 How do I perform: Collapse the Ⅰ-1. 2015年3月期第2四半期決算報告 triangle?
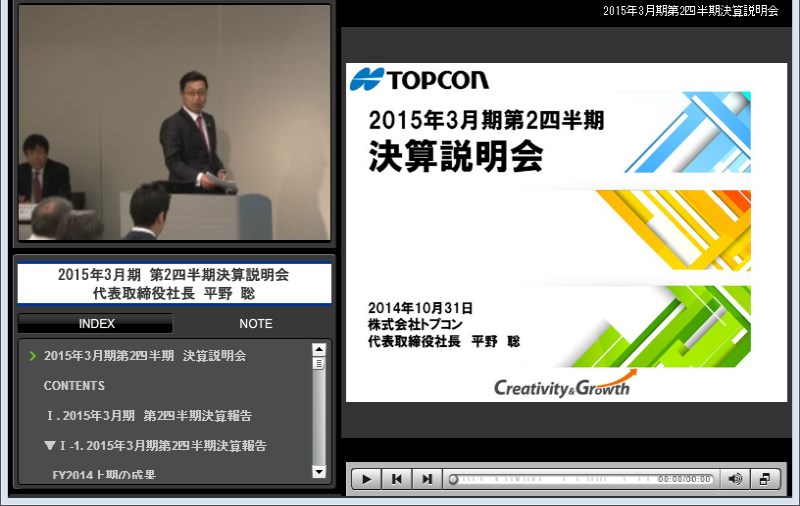click(x=49, y=446)
